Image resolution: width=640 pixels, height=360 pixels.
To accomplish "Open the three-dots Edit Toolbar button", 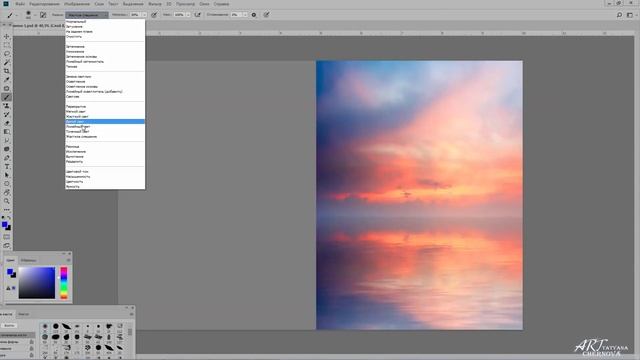I will [x=7, y=209].
